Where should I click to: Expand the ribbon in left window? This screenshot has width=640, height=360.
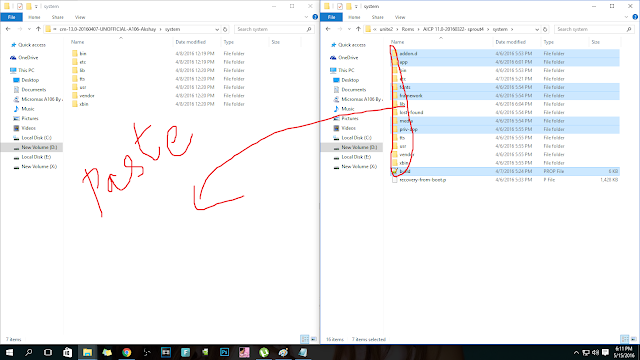coord(306,17)
